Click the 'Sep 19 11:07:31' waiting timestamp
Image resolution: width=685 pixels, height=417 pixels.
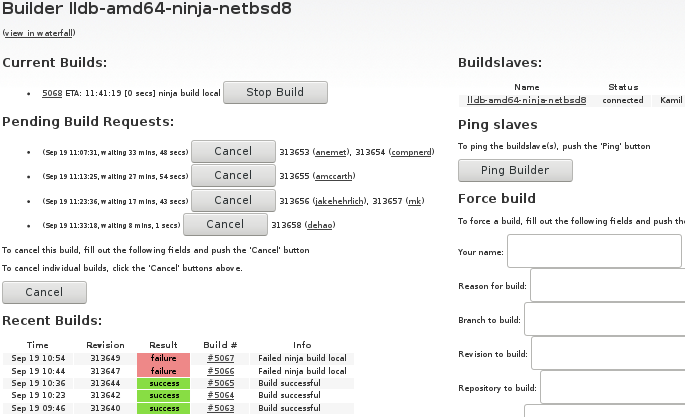tap(115, 152)
